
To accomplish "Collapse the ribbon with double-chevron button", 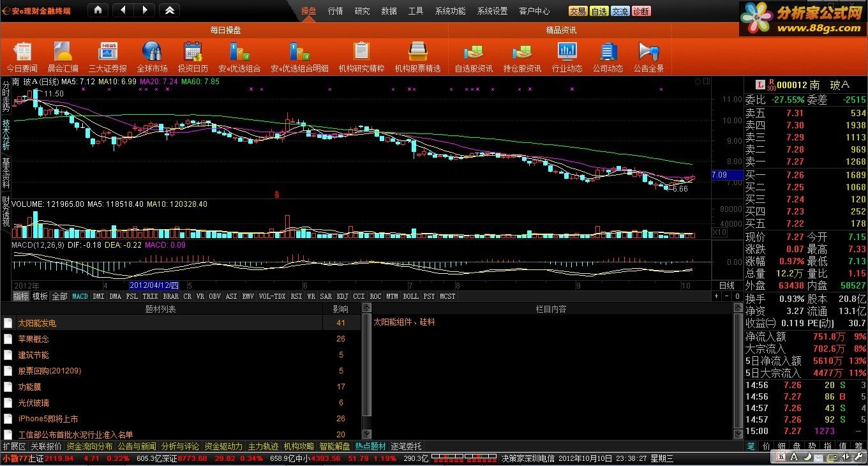I will coord(169,10).
